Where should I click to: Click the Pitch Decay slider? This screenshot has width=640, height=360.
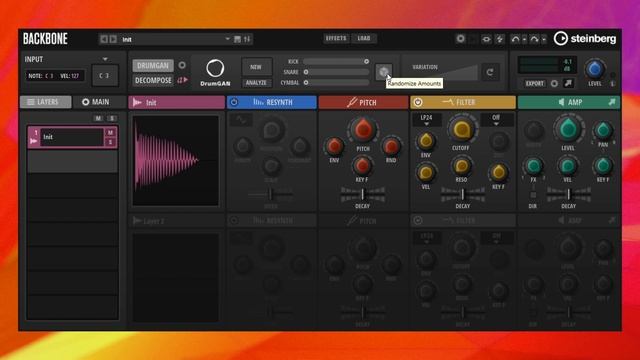click(363, 194)
